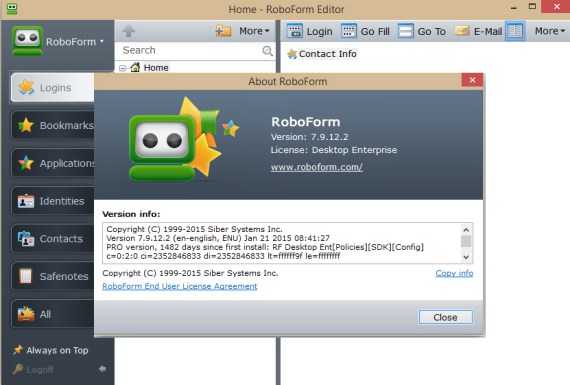Open the Contacts sidebar icon
This screenshot has width=570, height=385.
[26, 239]
